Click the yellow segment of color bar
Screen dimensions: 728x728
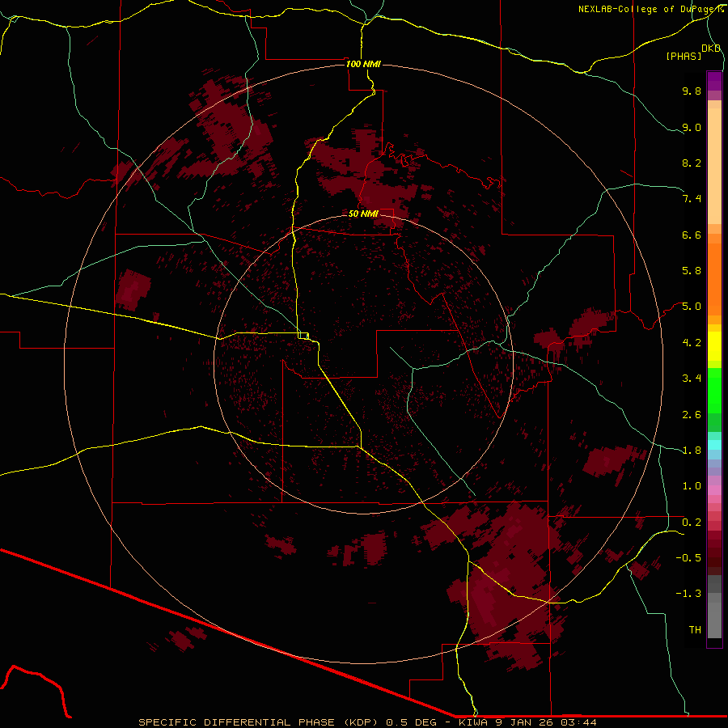[714, 346]
